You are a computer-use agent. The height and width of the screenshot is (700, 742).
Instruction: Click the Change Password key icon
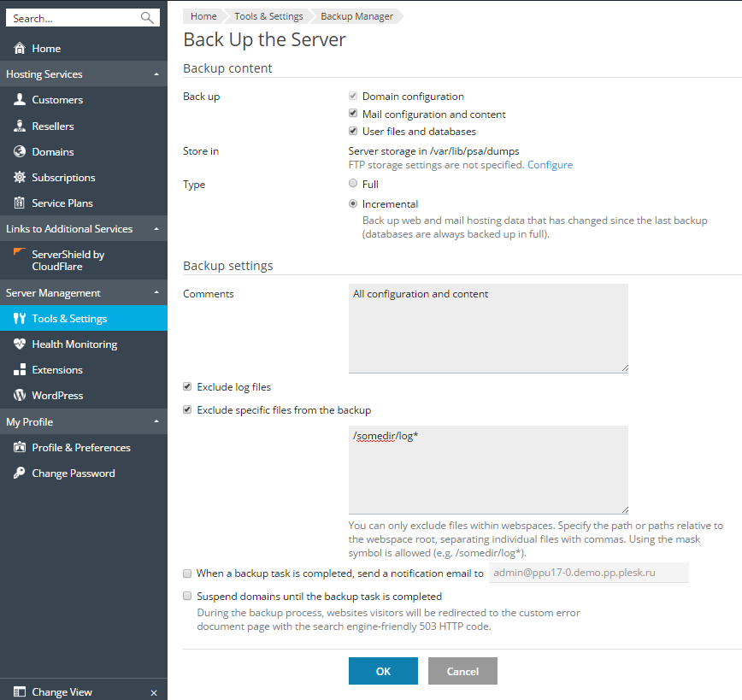(20, 474)
